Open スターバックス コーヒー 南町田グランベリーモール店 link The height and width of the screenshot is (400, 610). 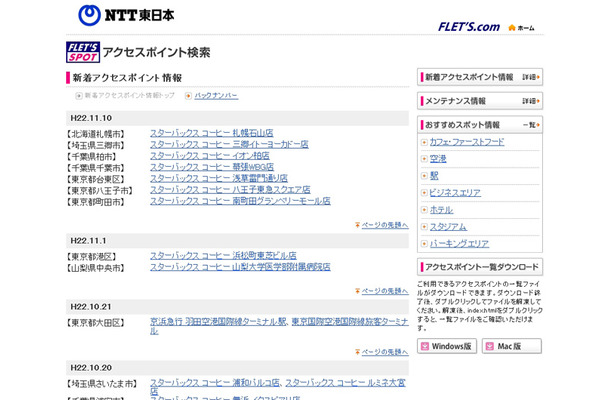(x=240, y=201)
